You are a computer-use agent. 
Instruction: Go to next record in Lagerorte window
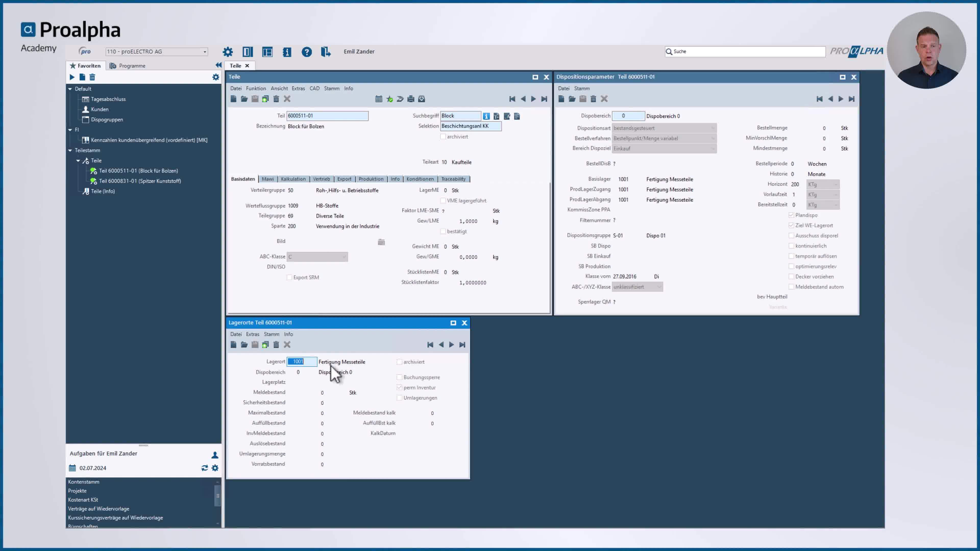(451, 345)
